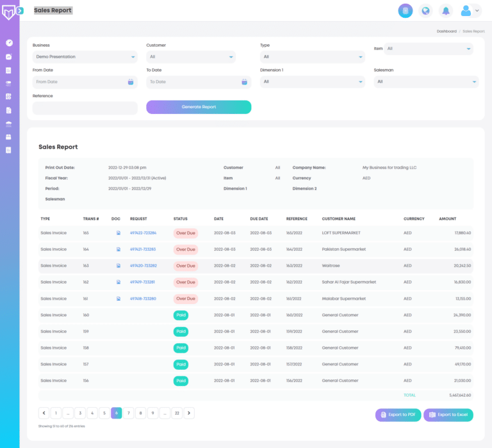Click the box inventory icon in sidebar

pyautogui.click(x=9, y=137)
